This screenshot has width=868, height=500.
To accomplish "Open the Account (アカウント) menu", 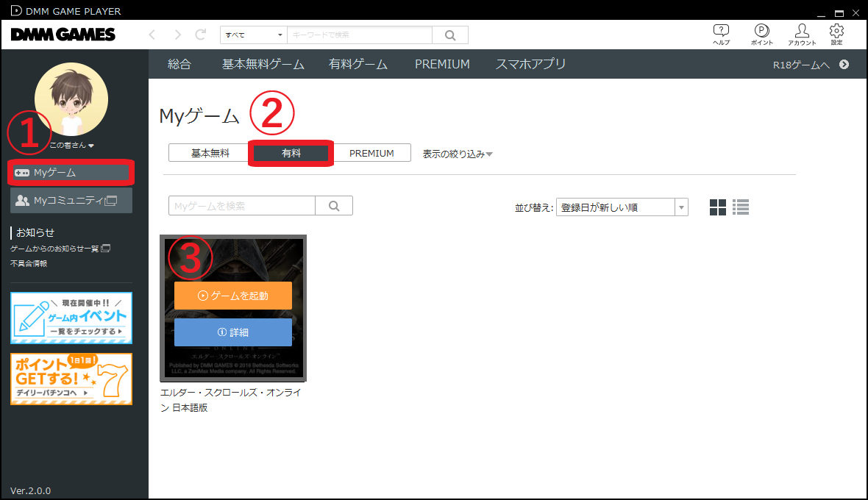I will click(x=802, y=35).
